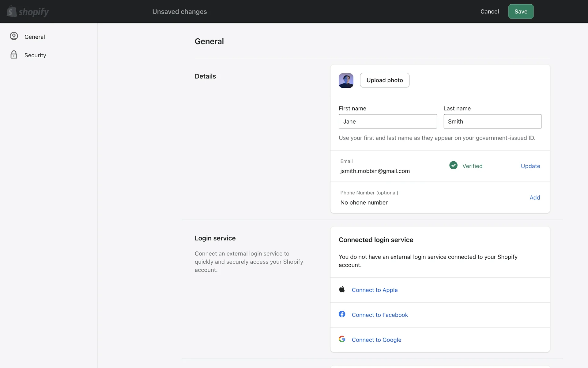588x368 pixels.
Task: Click the Shopify logo in header
Action: point(28,12)
